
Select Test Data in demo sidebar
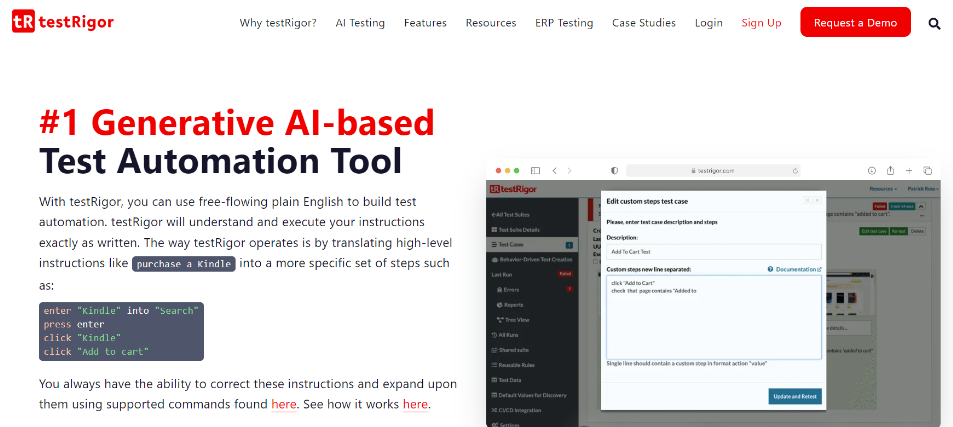tap(506, 380)
